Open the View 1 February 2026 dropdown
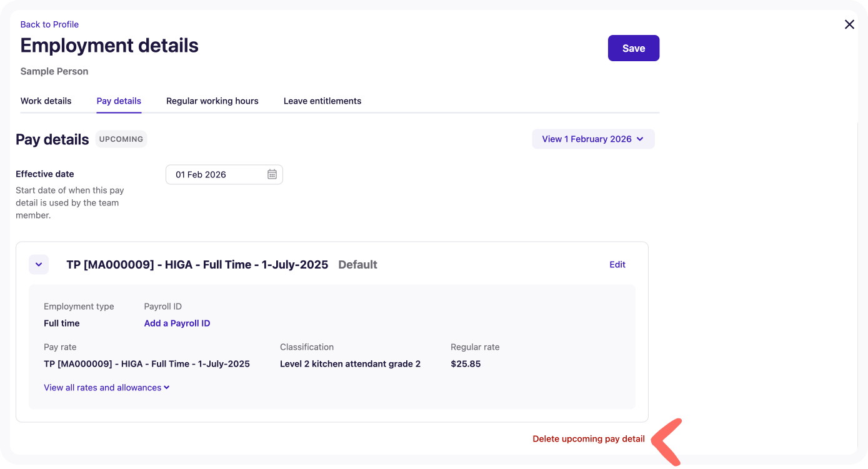The width and height of the screenshot is (868, 469). (x=592, y=139)
